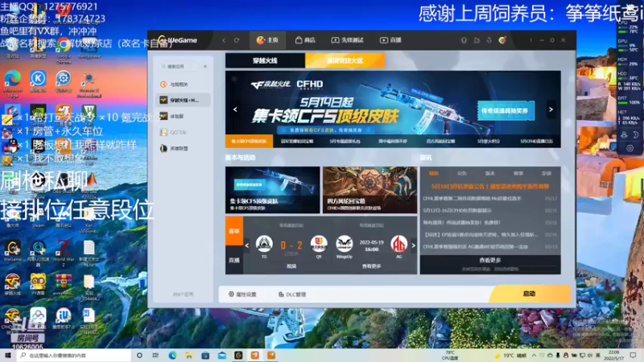Select QQ飞车 in the sidebar
644x362 pixels.
[x=184, y=132]
